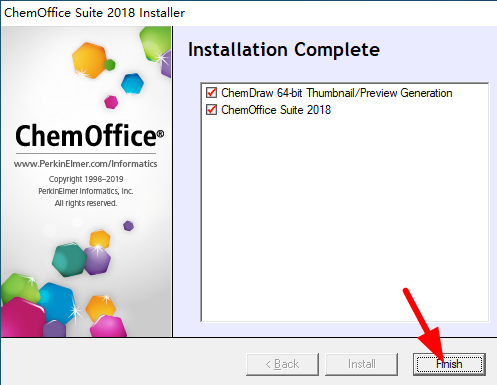Viewport: 497px width, 385px height.
Task: Click the disabled Back button
Action: (x=282, y=364)
